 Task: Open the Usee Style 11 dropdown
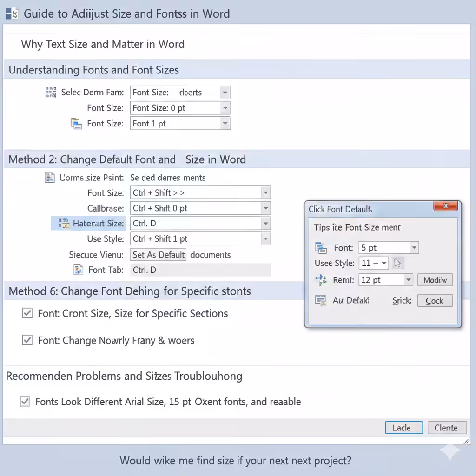384,263
